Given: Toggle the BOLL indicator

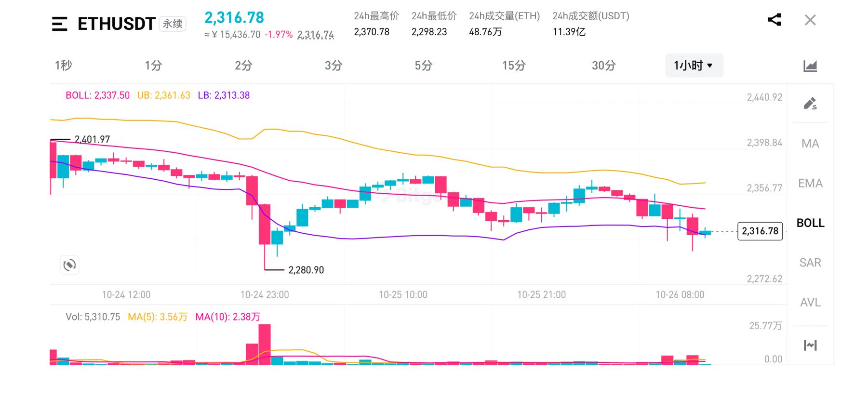Looking at the screenshot, I should (810, 223).
